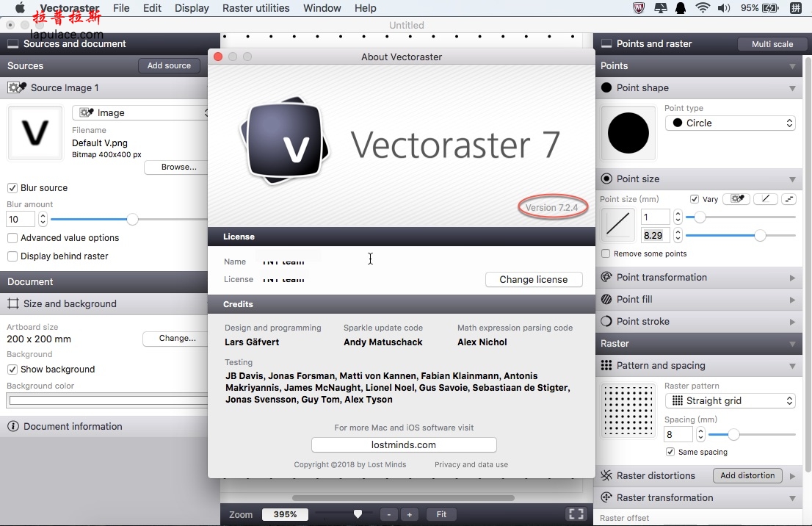The height and width of the screenshot is (526, 812).
Task: Click the Pattern and spacing grid icon
Action: coord(606,365)
